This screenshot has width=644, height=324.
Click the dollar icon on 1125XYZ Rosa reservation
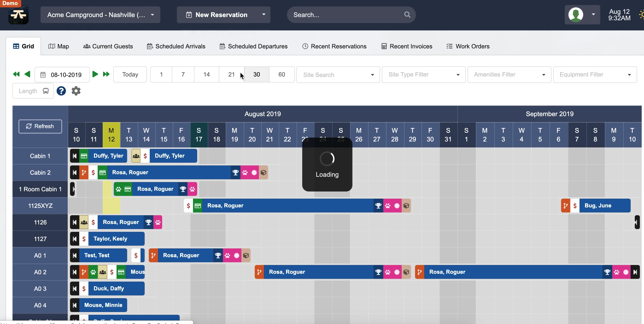188,206
